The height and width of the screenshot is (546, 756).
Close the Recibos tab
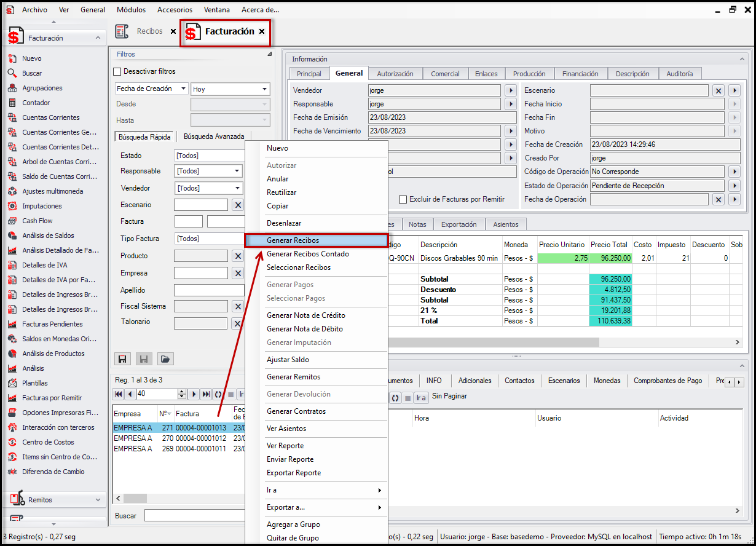[x=173, y=31]
